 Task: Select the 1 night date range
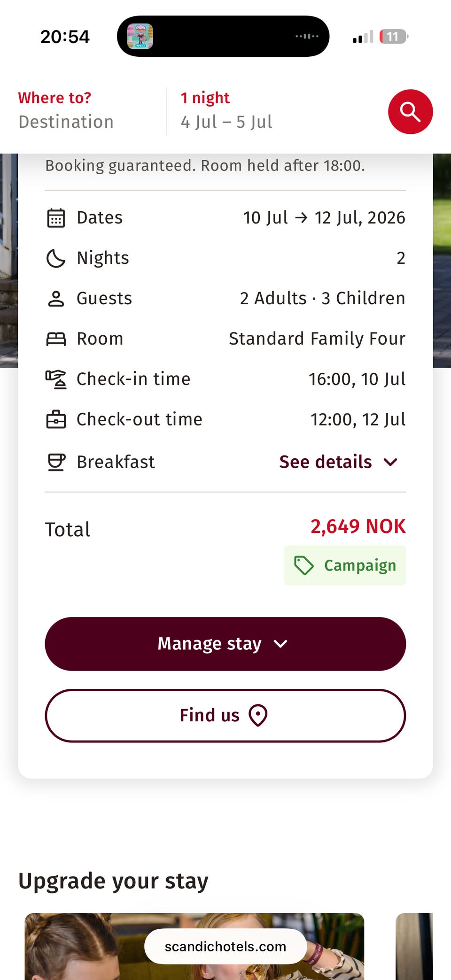click(226, 112)
